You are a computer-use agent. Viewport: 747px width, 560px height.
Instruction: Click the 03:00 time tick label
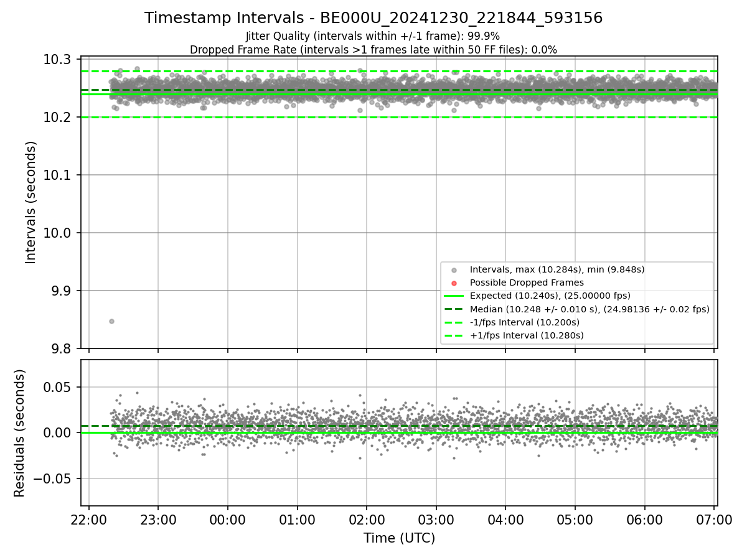pyautogui.click(x=436, y=520)
